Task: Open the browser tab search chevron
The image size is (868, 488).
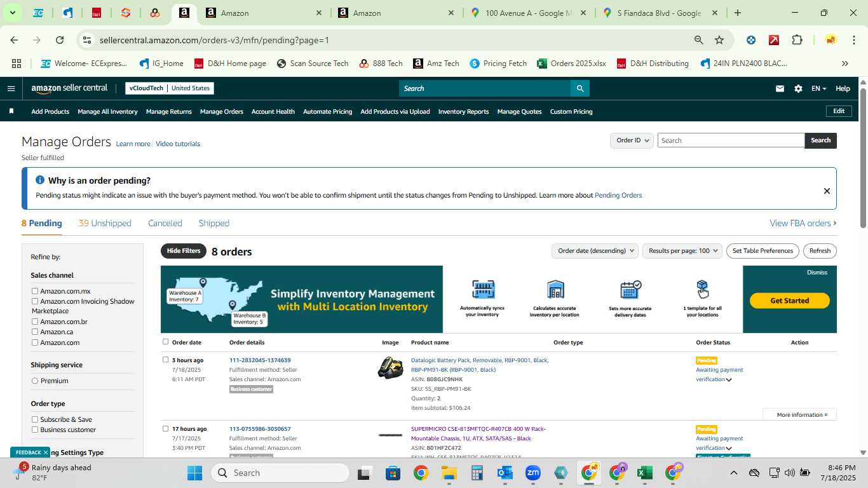Action: 13,13
